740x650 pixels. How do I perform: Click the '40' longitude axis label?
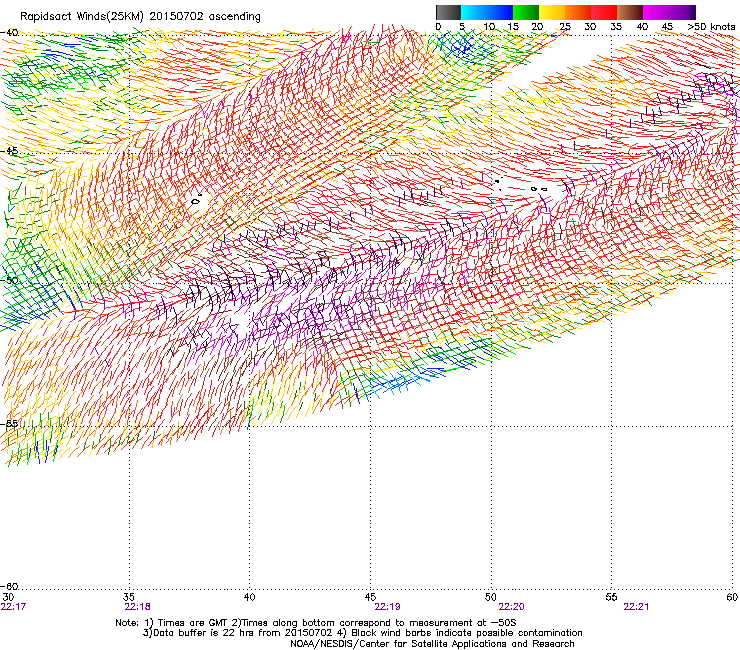(x=249, y=597)
